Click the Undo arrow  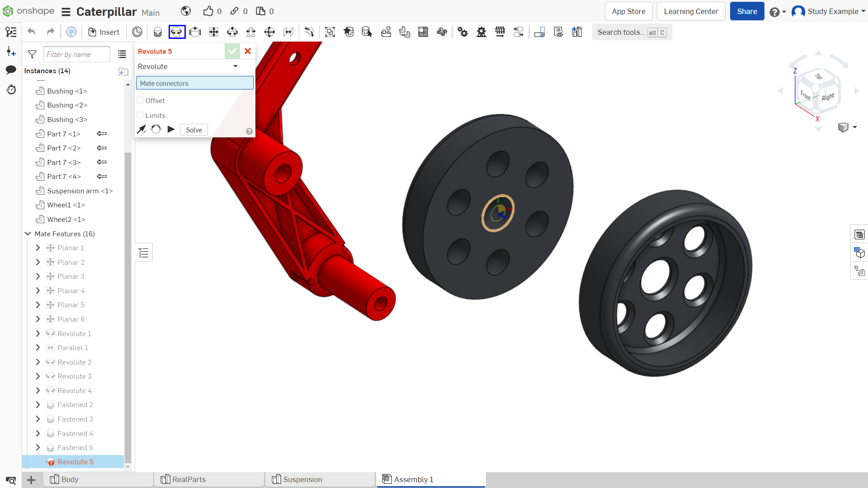[x=32, y=32]
